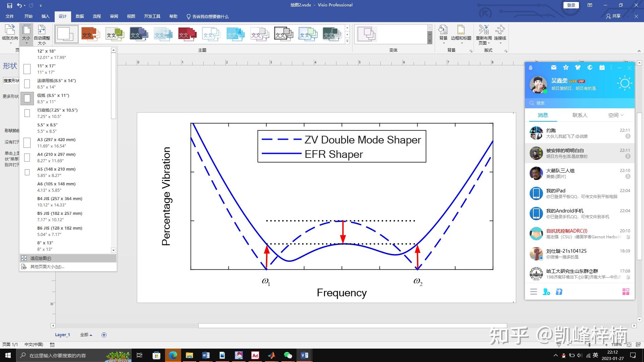644x362 pixels.
Task: Click the QQ search (搜索) field
Action: point(580,103)
